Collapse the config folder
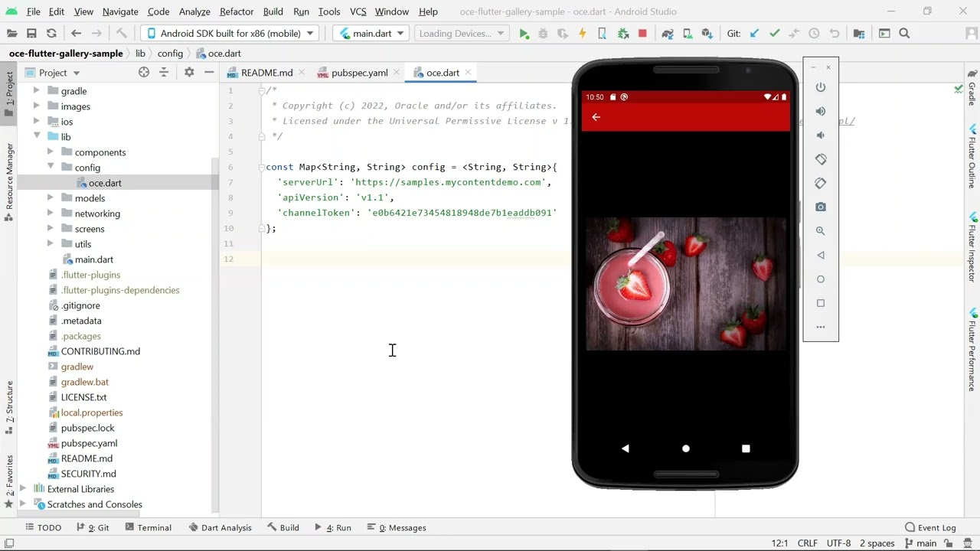Screen dimensions: 980x551 [50, 168]
